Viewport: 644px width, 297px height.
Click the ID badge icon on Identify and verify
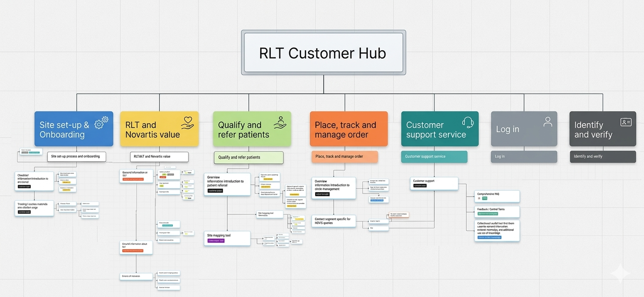(x=626, y=121)
